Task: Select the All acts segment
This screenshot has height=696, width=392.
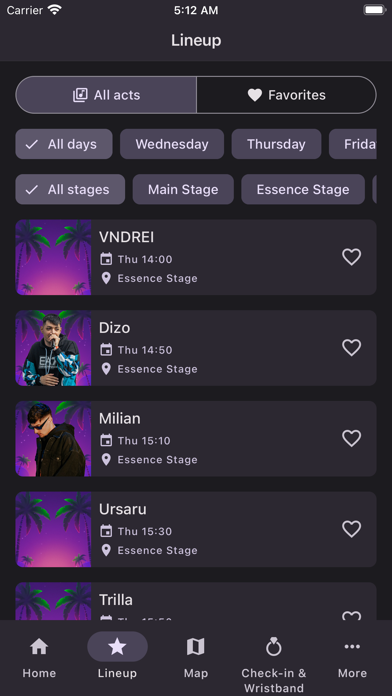Action: tap(106, 95)
